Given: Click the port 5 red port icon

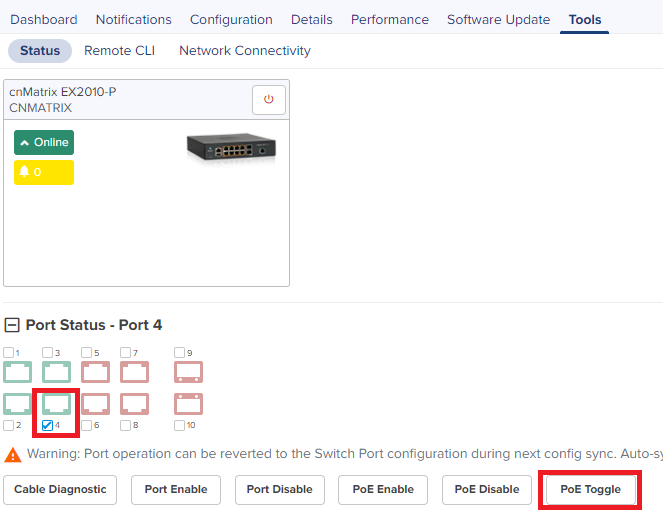Looking at the screenshot, I should click(95, 372).
